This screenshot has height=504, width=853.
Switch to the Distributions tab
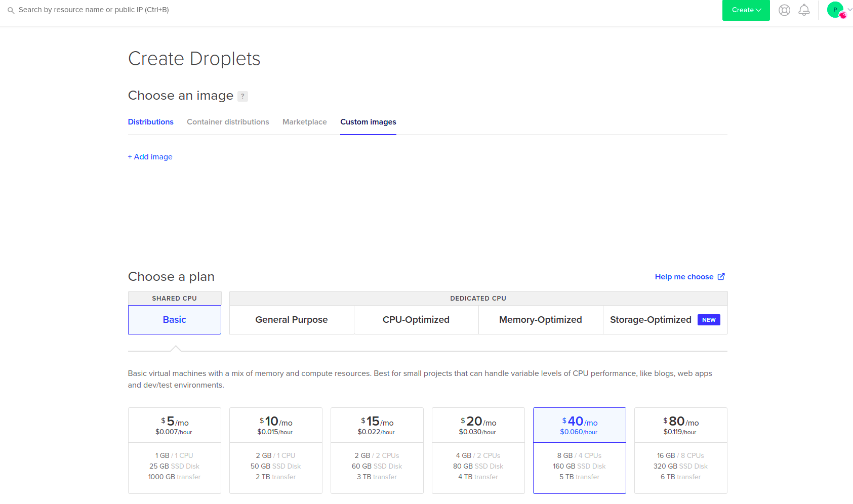point(150,122)
